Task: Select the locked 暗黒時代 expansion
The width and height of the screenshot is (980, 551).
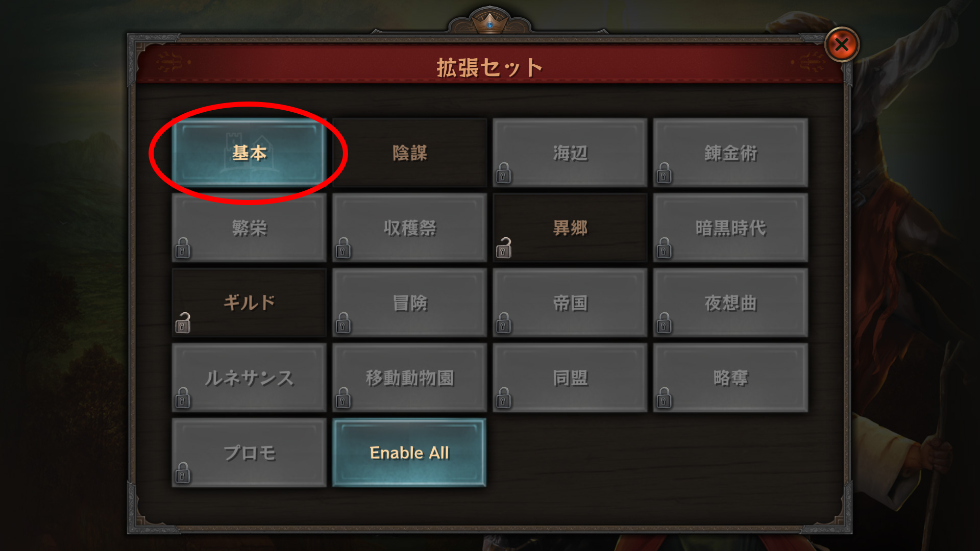Action: coord(730,228)
